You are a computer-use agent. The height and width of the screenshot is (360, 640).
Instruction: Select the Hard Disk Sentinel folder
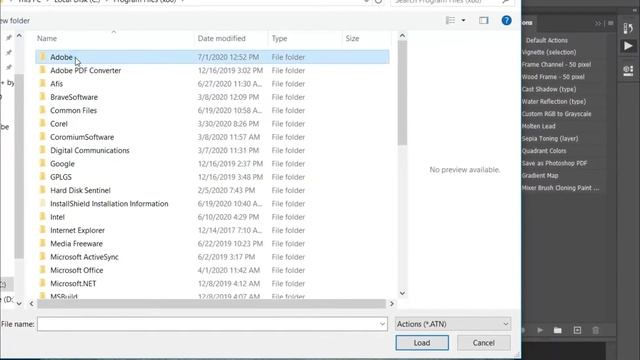click(x=80, y=190)
